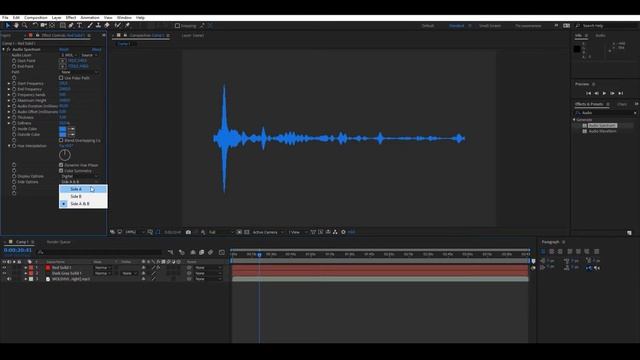Click the Start Point crosshair button
Screen dimensions: 640x360
click(62, 61)
